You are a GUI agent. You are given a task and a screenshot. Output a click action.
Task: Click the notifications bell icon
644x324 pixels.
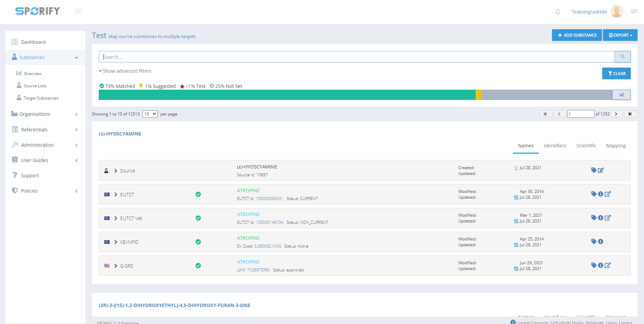(x=557, y=12)
